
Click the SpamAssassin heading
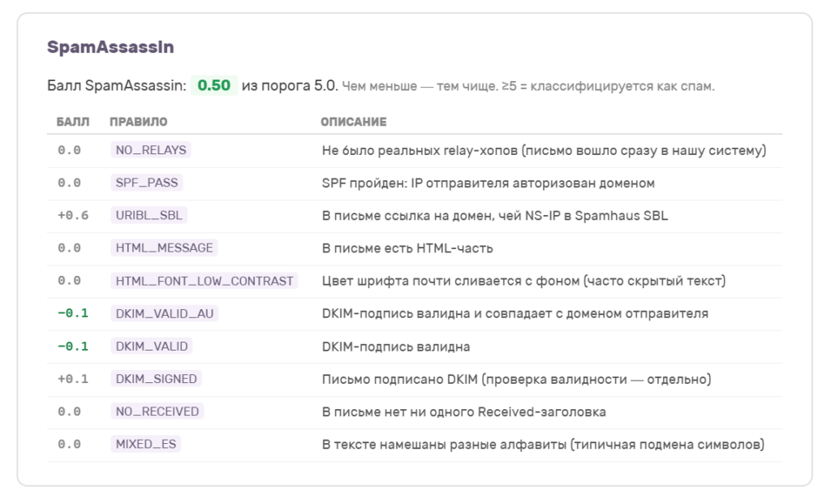coord(110,46)
